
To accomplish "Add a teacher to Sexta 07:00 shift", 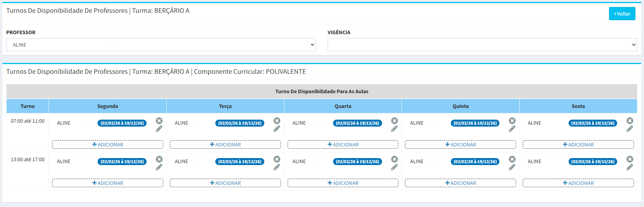I will [x=578, y=144].
